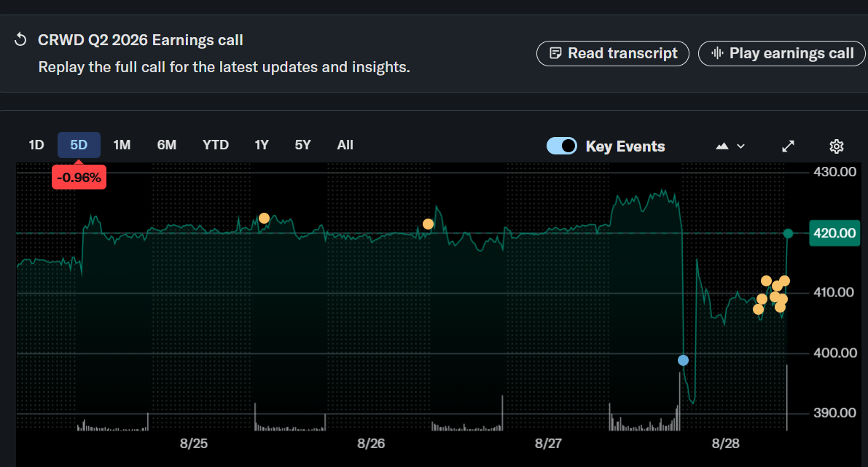Select the 1D time range tab

[36, 145]
